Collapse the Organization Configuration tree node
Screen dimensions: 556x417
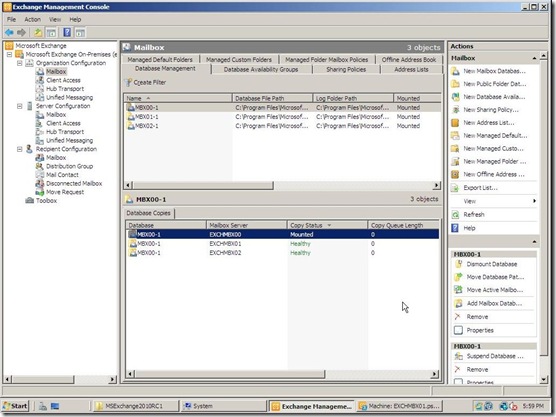click(x=20, y=63)
